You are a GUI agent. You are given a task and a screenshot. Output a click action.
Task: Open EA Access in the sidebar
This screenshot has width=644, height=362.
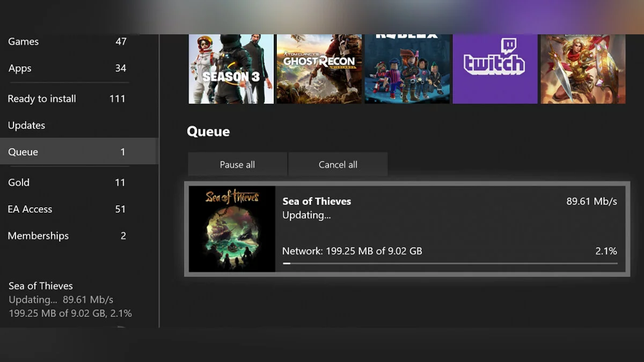(x=67, y=209)
